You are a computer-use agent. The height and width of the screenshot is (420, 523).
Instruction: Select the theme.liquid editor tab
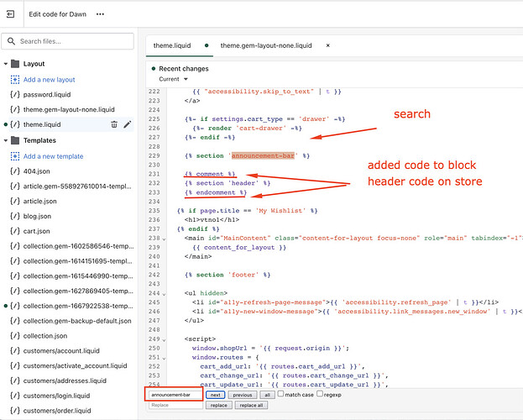coord(174,45)
